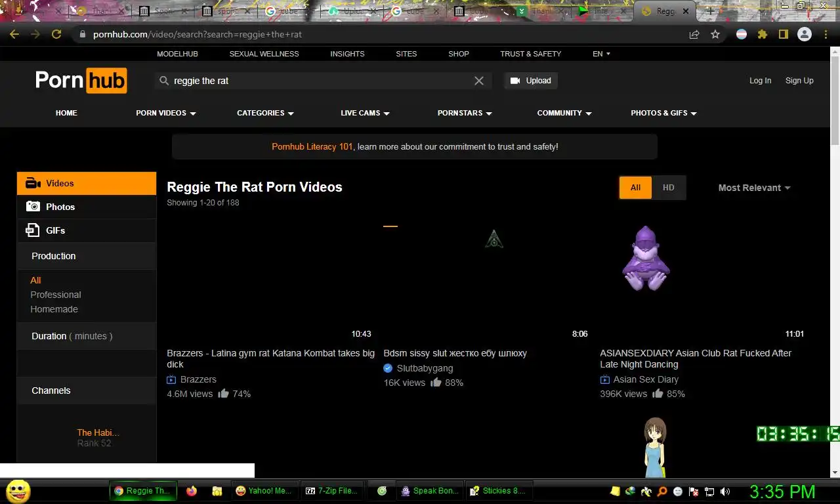Image resolution: width=840 pixels, height=504 pixels.
Task: Switch to Yahoo! Messenger taskbar window
Action: coord(264,491)
